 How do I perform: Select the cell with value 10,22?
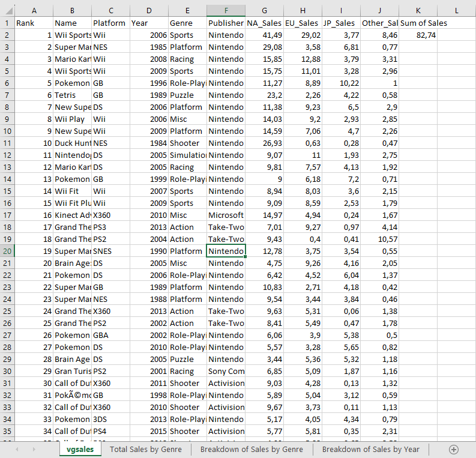pyautogui.click(x=341, y=83)
